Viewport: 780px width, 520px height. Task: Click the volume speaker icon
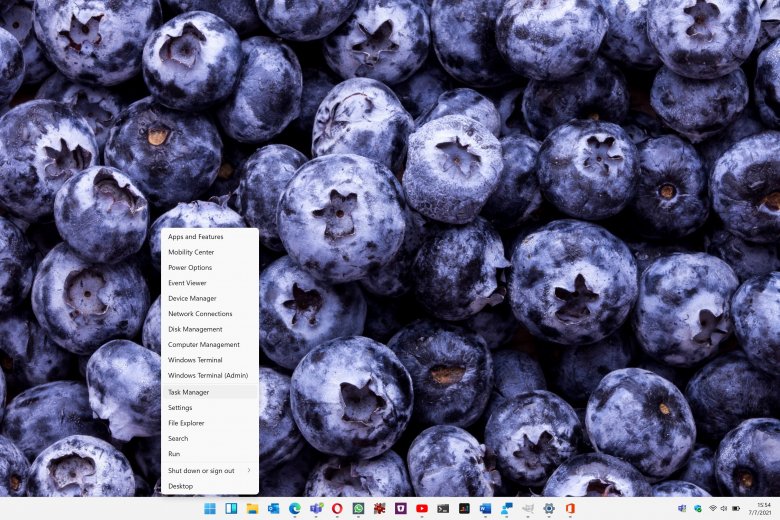point(724,509)
